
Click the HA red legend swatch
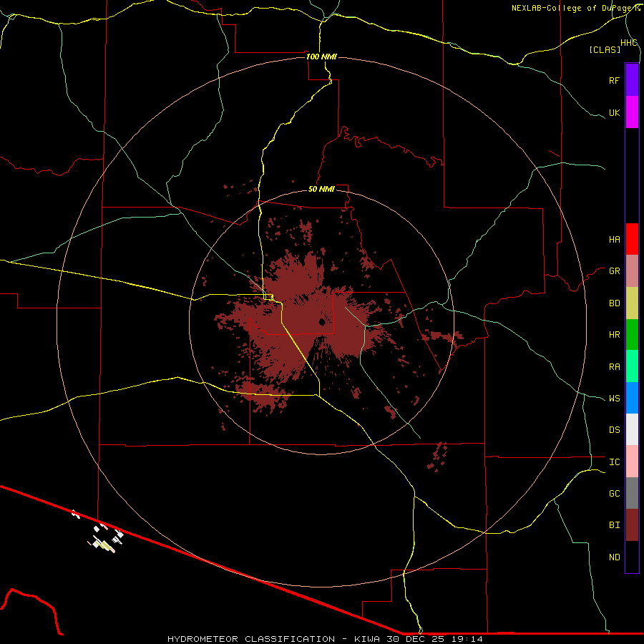pyautogui.click(x=632, y=239)
